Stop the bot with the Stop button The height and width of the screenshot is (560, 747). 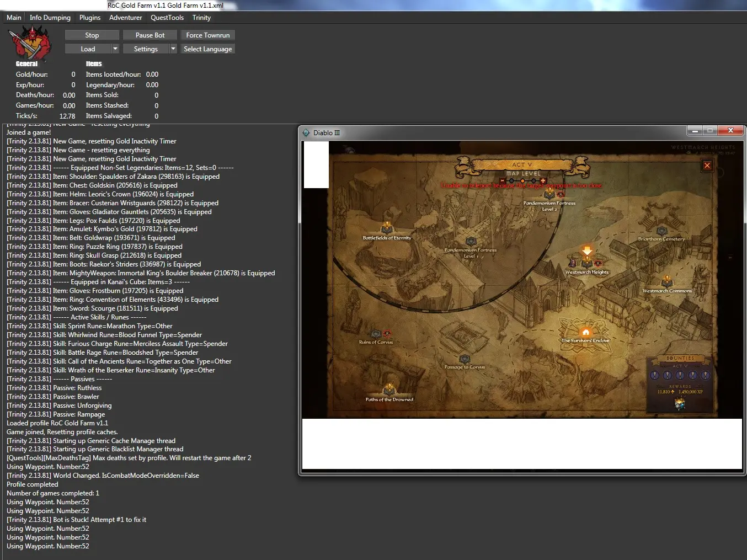point(92,35)
